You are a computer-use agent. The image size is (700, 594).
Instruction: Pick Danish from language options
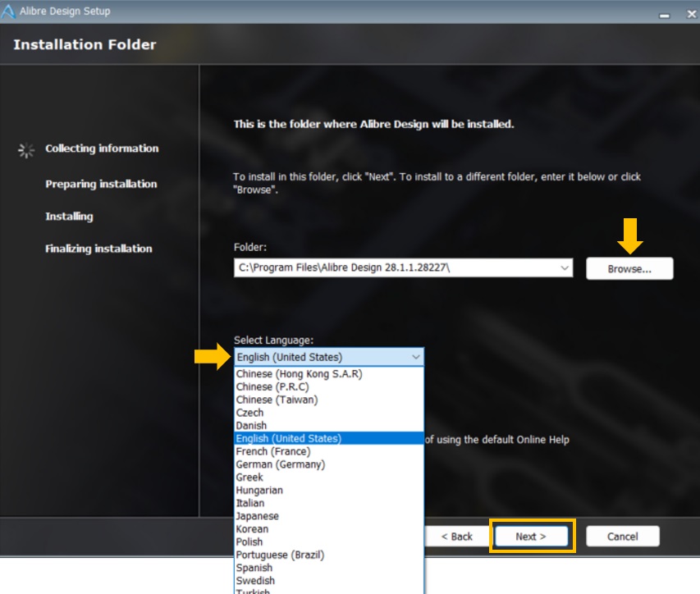251,426
